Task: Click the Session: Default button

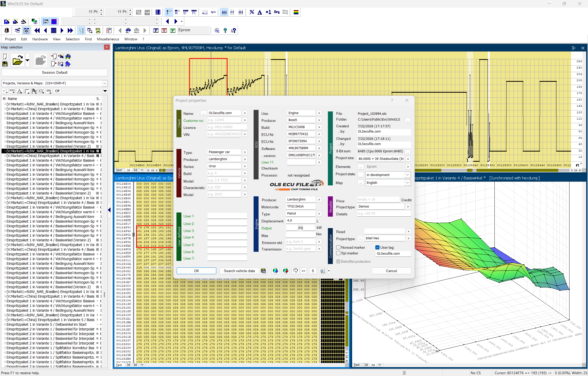Action: click(x=54, y=72)
